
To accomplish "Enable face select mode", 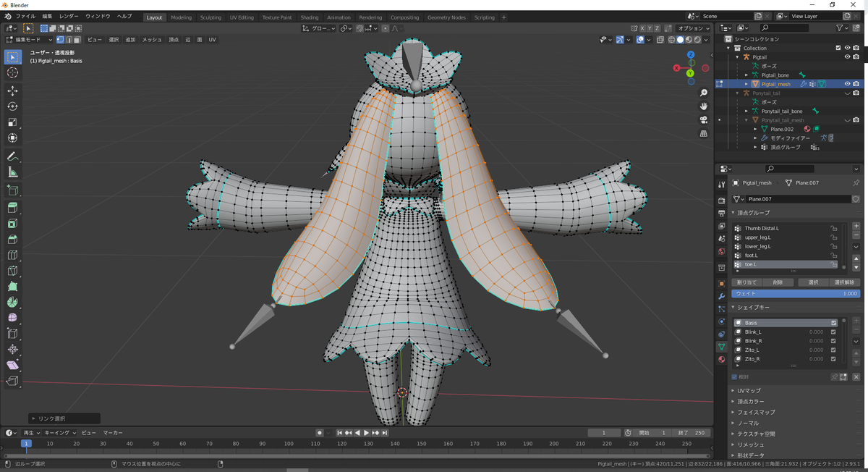I will click(x=77, y=40).
